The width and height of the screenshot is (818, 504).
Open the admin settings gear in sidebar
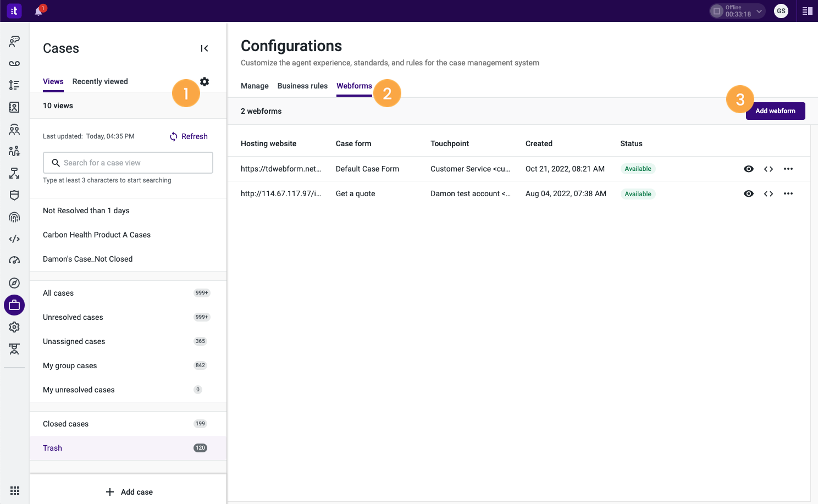pos(14,327)
